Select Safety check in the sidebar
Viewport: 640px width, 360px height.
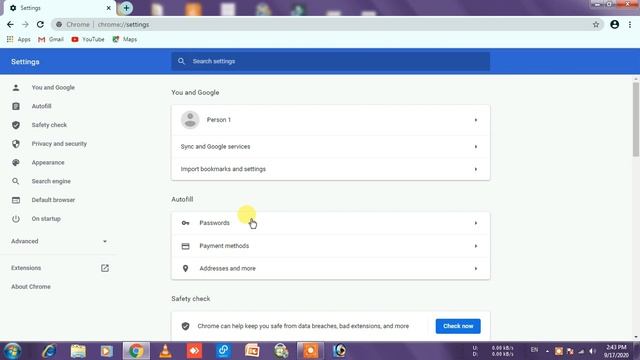pyautogui.click(x=49, y=125)
